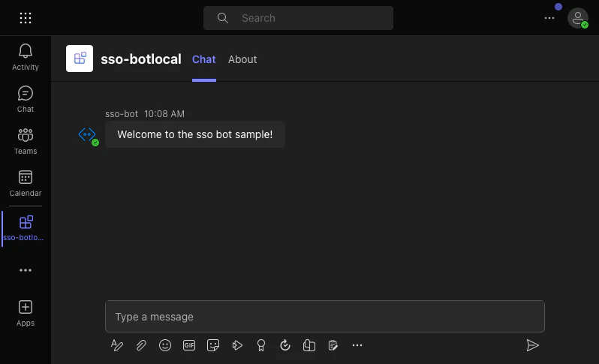
Task: Open the Format text options
Action: click(x=117, y=345)
